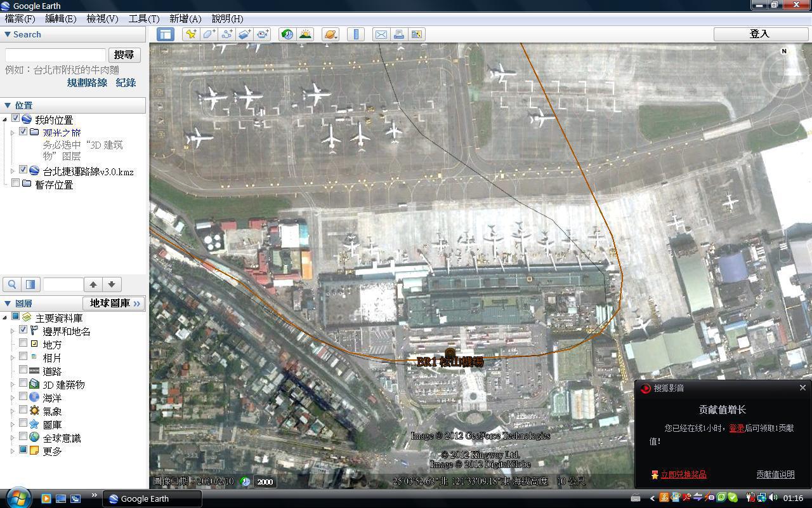Select the Add Path tool
The width and height of the screenshot is (812, 508).
pos(226,34)
